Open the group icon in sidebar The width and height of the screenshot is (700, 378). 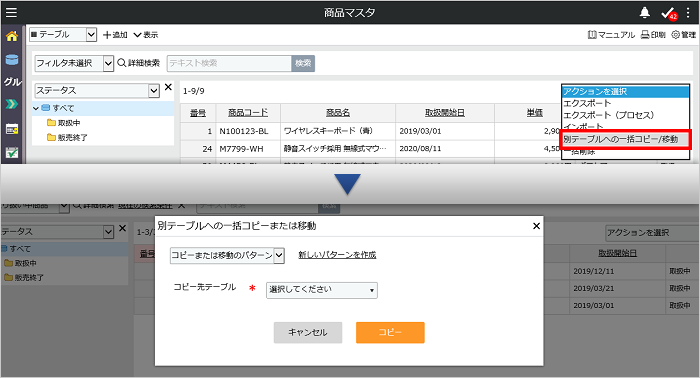click(x=12, y=82)
